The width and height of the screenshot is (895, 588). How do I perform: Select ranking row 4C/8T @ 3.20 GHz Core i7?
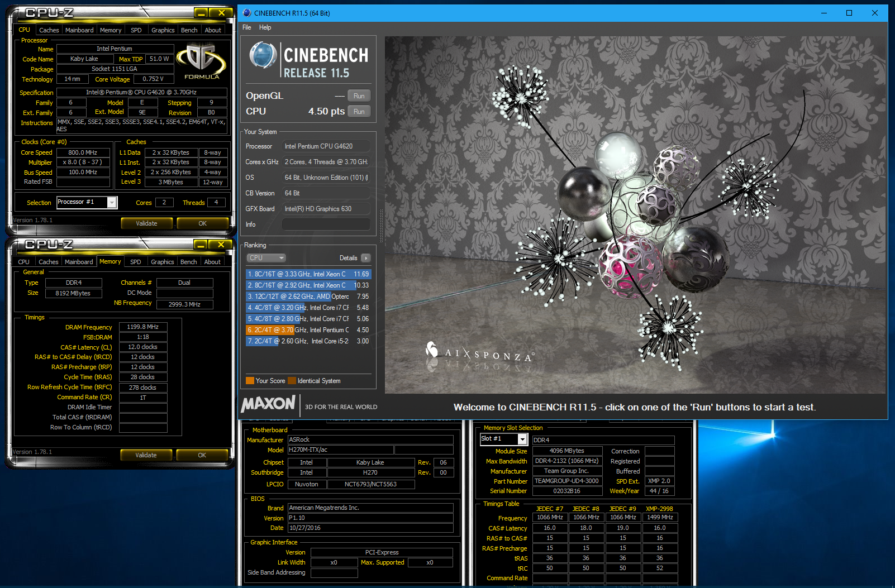pos(308,308)
